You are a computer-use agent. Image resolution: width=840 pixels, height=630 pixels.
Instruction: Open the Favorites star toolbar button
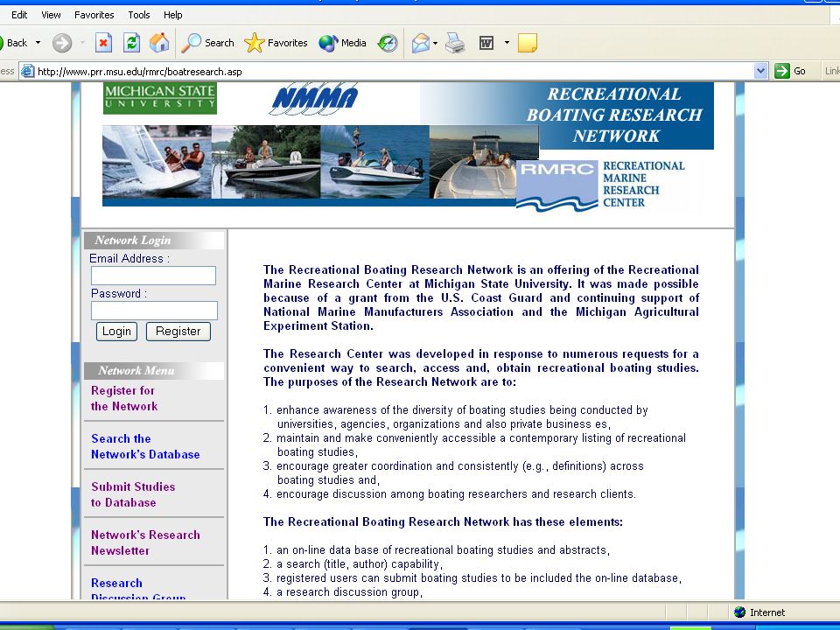click(x=276, y=43)
